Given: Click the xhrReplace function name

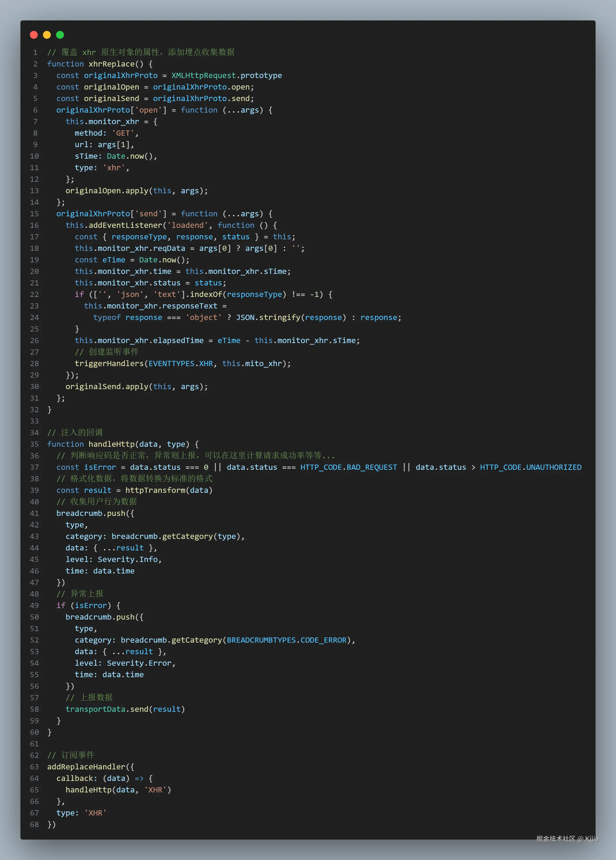Looking at the screenshot, I should 112,64.
